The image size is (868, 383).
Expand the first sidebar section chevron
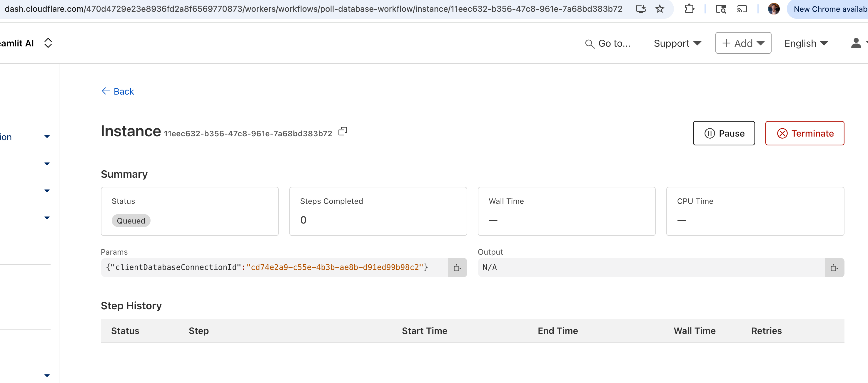(x=47, y=137)
